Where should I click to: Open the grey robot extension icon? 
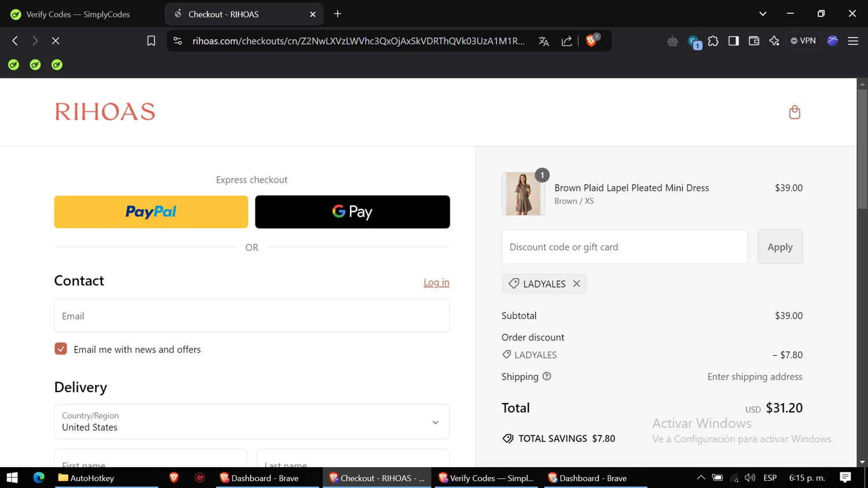672,40
